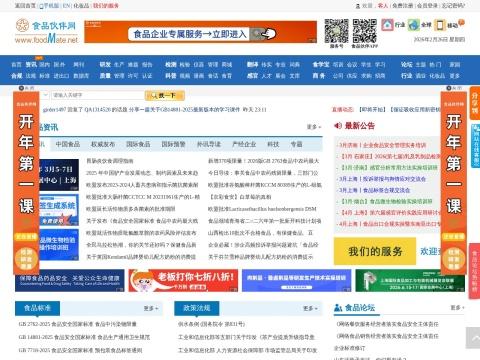480x360 pixels.
Task: Open the 食品标准 section tab
Action: click(x=37, y=308)
